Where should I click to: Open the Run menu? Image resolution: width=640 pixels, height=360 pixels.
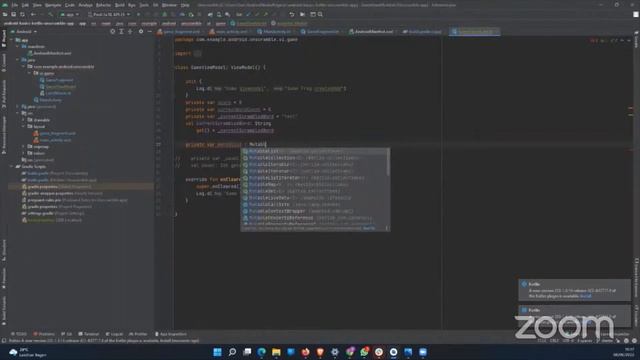tap(132, 5)
